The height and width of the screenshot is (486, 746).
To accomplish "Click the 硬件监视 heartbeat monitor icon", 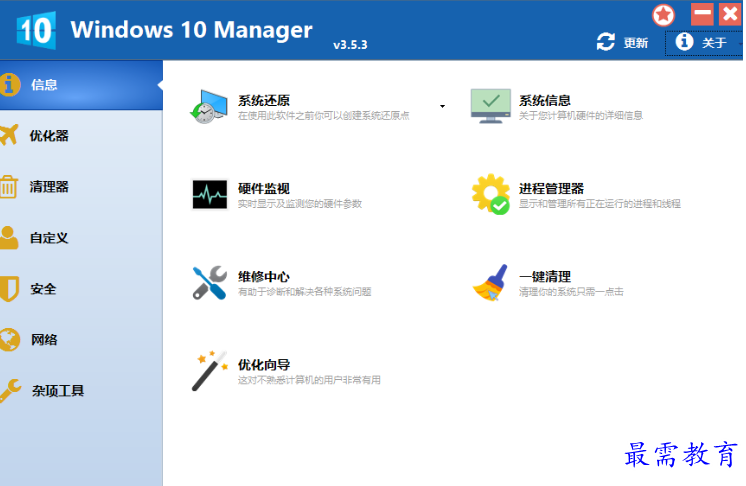I will click(210, 194).
